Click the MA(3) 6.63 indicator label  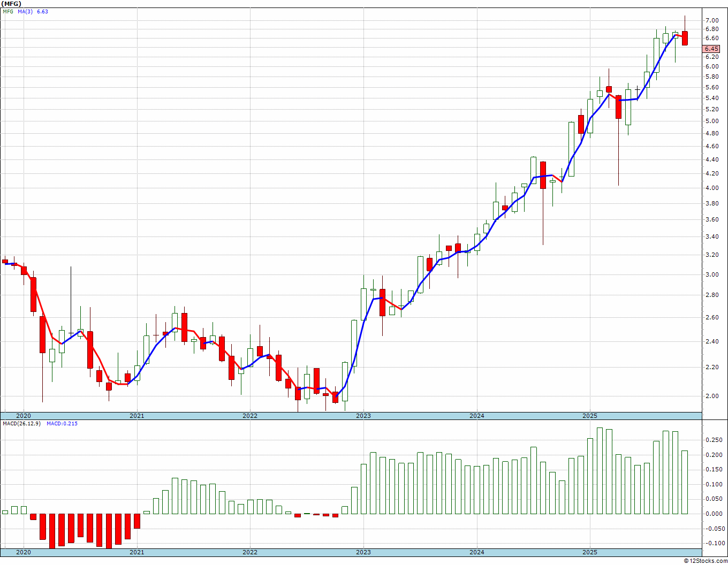pos(32,11)
